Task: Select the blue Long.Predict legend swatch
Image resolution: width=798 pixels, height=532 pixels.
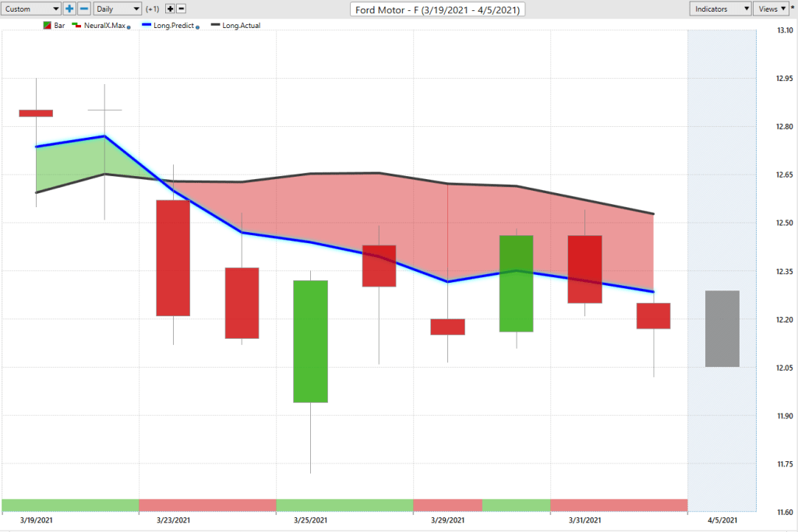Action: click(x=147, y=25)
